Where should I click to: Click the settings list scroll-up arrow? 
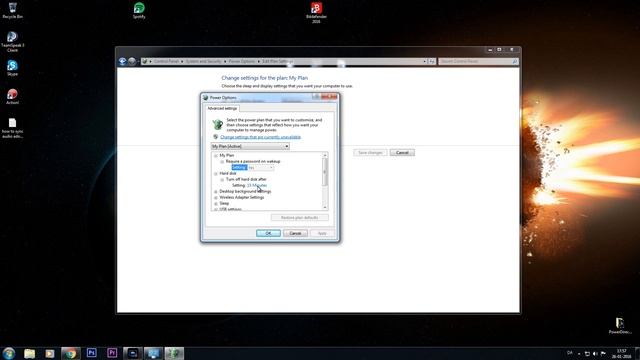click(325, 155)
